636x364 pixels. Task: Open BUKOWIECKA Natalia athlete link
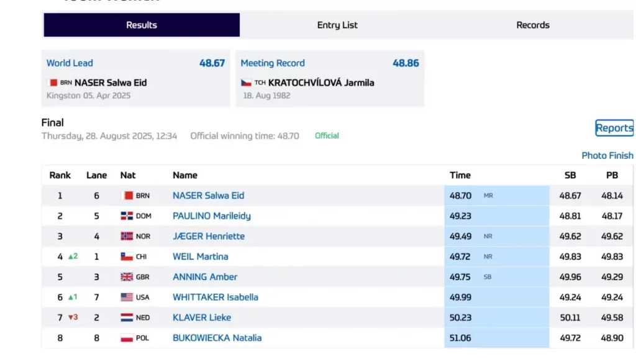coord(217,338)
